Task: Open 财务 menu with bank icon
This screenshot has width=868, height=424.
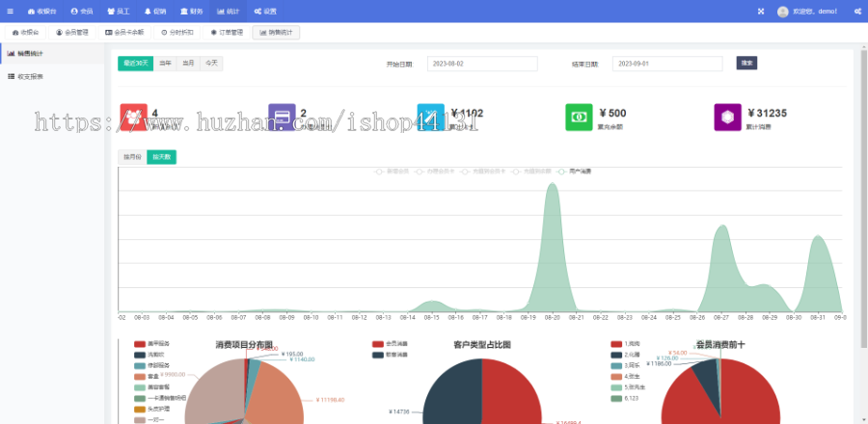Action: pos(192,11)
